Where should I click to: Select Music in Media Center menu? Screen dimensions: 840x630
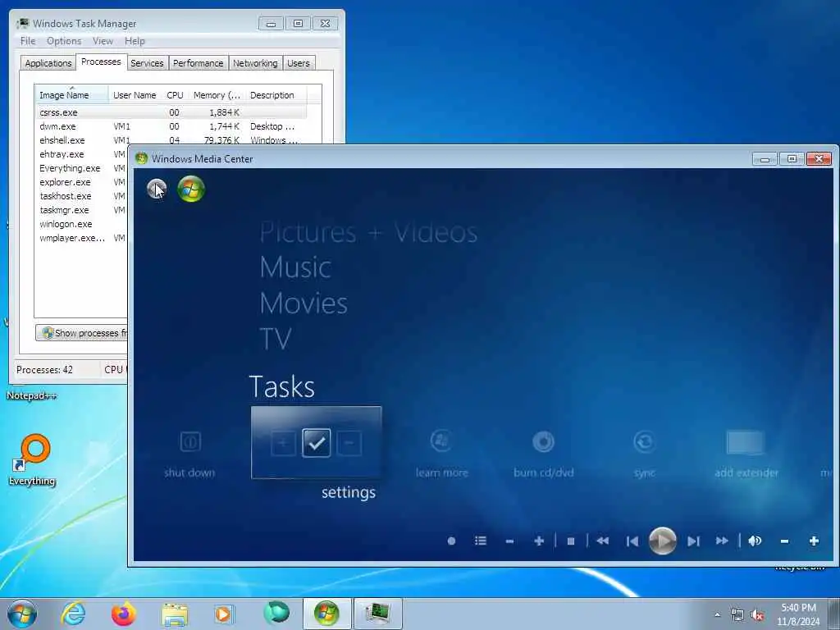pyautogui.click(x=295, y=267)
